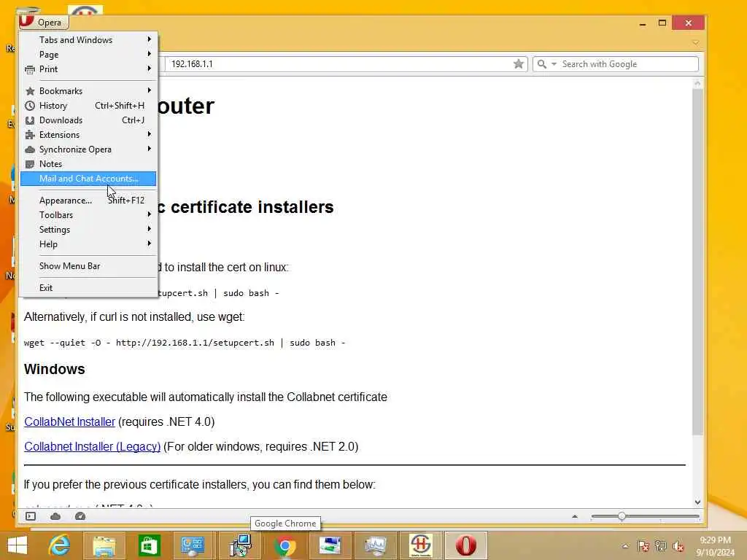Click the Opera Link cloud icon in the status bar
The width and height of the screenshot is (747, 560).
click(x=55, y=516)
